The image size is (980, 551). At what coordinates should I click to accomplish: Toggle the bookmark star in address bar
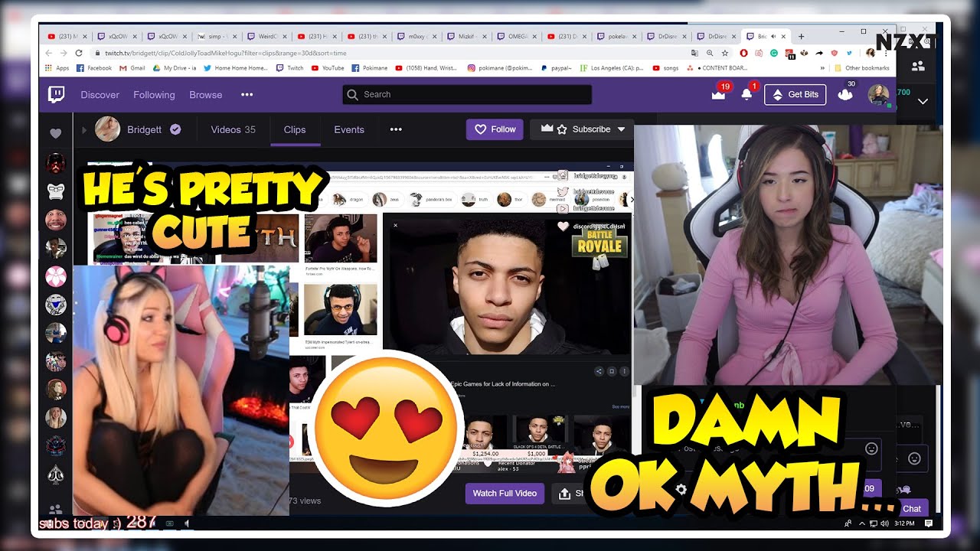(x=724, y=54)
